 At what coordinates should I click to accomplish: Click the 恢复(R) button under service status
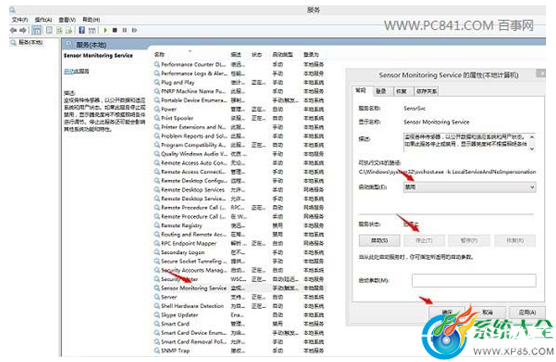515,240
